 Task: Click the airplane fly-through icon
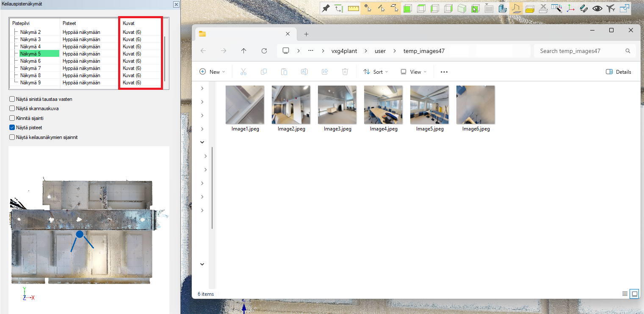coord(610,8)
